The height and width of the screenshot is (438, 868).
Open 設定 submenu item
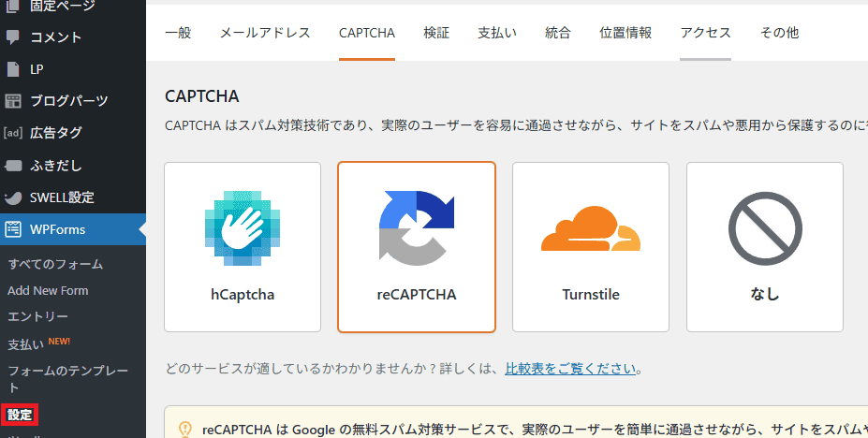point(20,415)
